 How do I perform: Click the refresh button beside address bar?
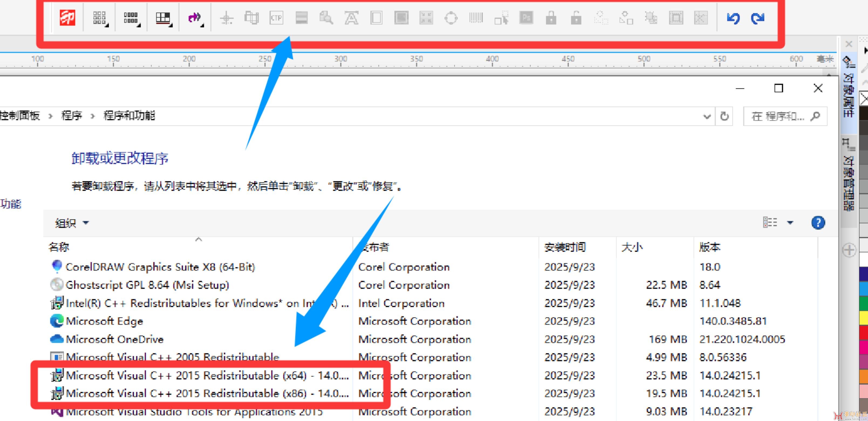724,117
